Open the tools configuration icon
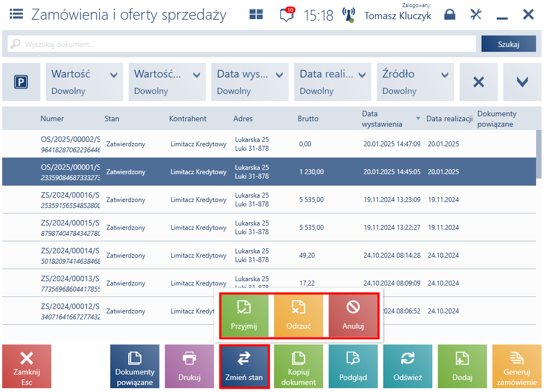This screenshot has height=392, width=547. pos(476,14)
